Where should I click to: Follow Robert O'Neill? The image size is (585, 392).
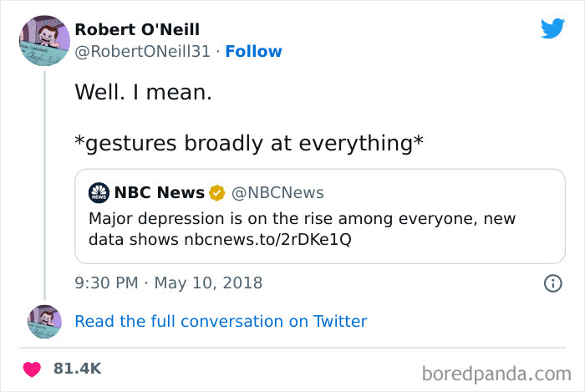[254, 52]
